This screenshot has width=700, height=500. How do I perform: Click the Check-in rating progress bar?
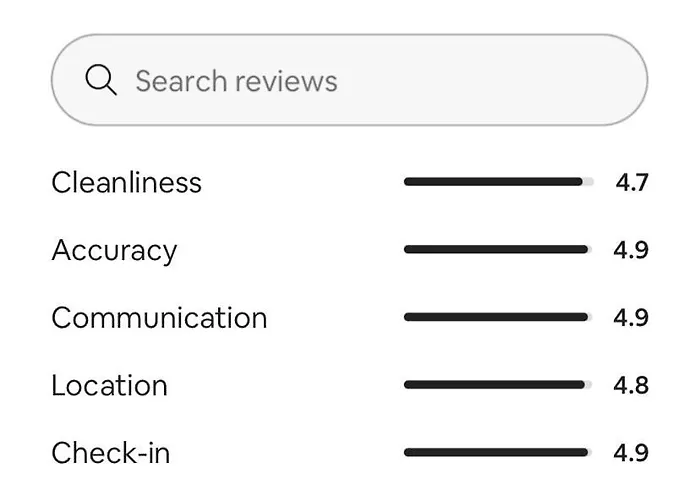tap(497, 453)
